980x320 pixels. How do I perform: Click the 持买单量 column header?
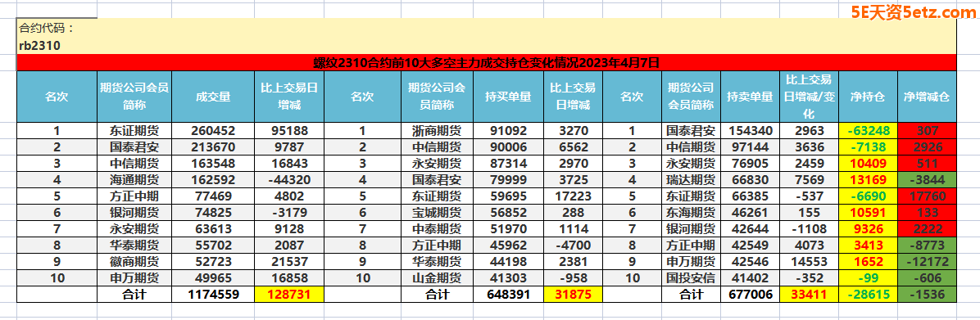click(x=508, y=97)
